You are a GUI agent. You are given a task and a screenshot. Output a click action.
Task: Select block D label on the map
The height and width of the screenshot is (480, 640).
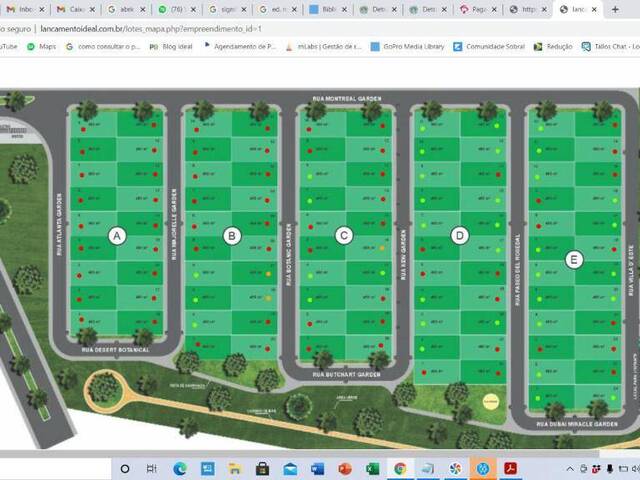(x=460, y=236)
